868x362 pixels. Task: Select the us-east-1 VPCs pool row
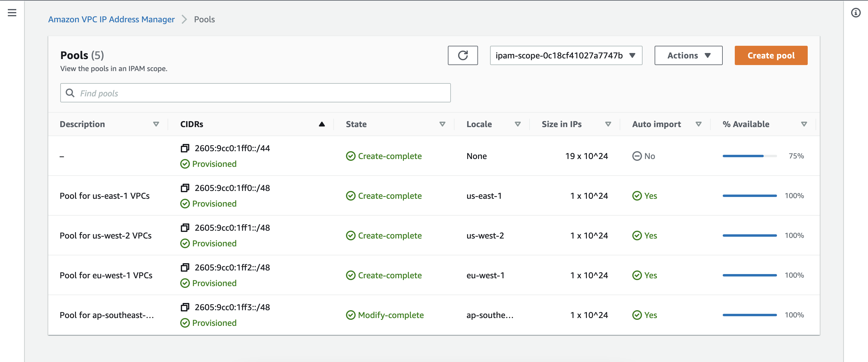[105, 196]
